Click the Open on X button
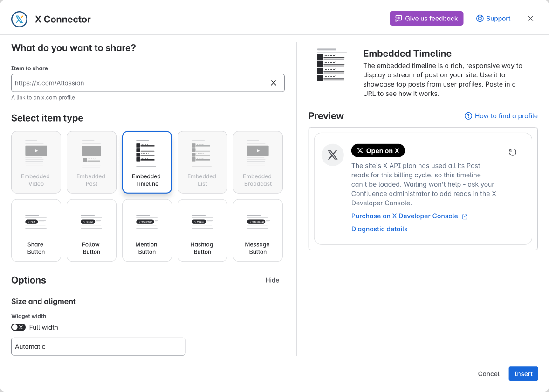This screenshot has width=549, height=392. [x=378, y=151]
